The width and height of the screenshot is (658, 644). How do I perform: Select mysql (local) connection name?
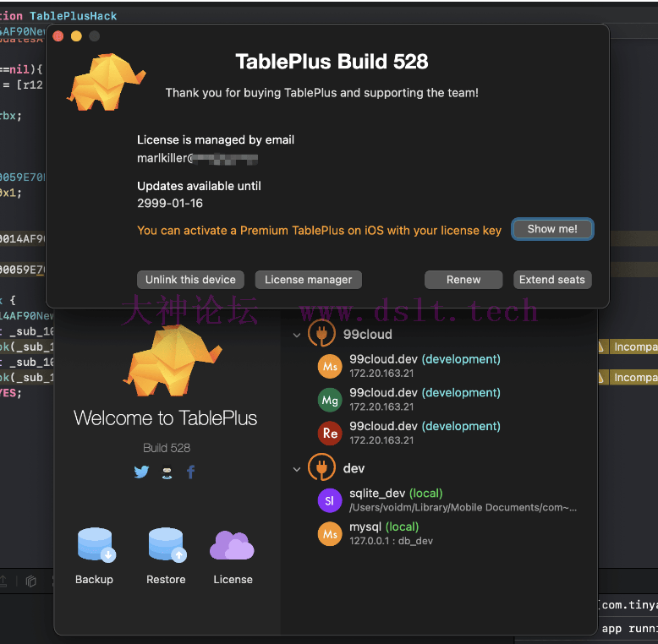pos(384,527)
